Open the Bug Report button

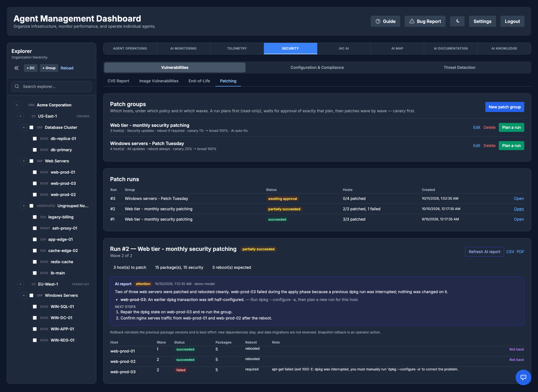pos(425,21)
